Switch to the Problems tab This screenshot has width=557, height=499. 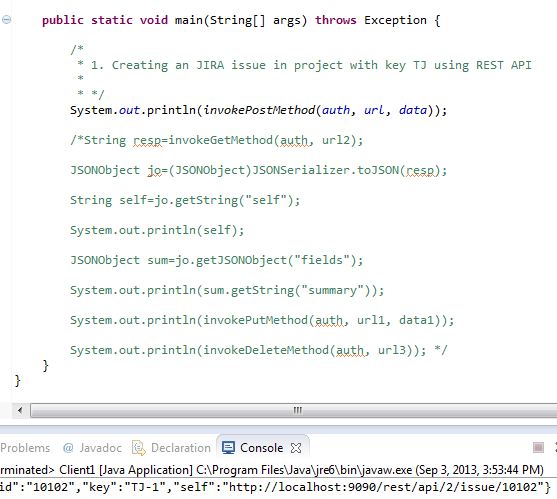pos(25,448)
